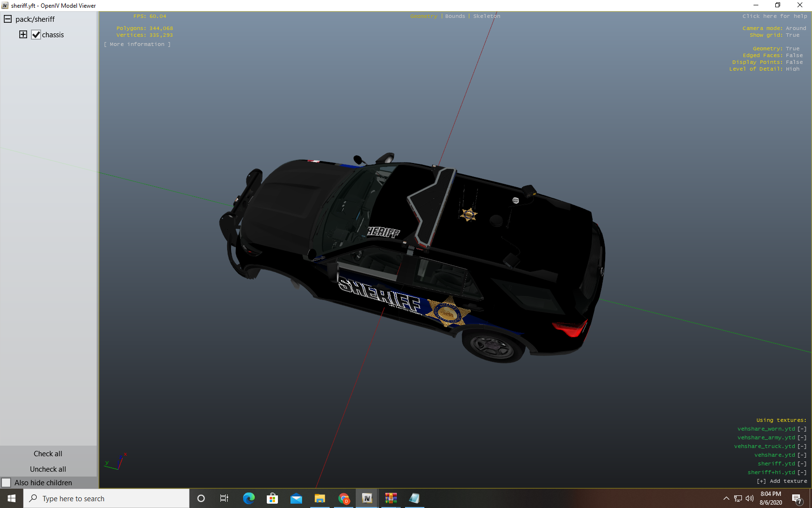
Task: Click the Uncheck all button
Action: click(x=48, y=469)
